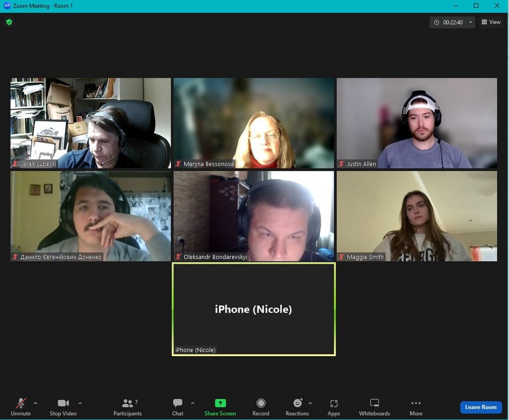Click the Leave Room button
509x420 pixels.
481,407
